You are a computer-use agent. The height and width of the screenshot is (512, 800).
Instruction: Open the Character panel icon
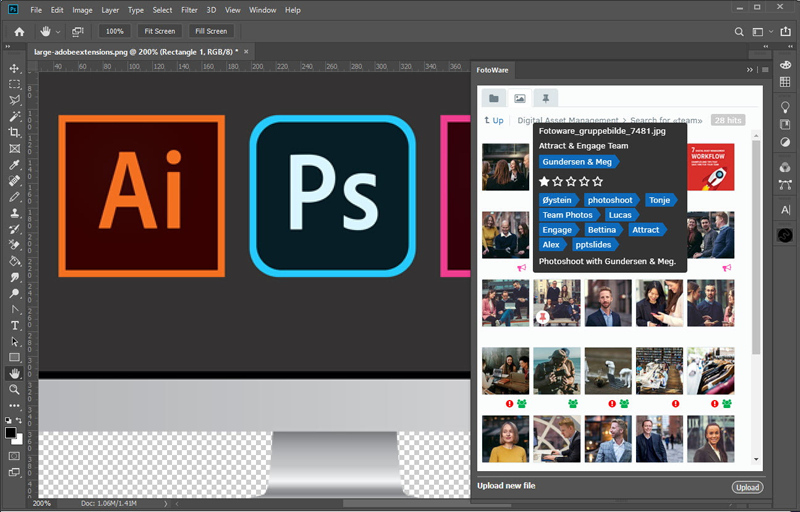coord(785,210)
